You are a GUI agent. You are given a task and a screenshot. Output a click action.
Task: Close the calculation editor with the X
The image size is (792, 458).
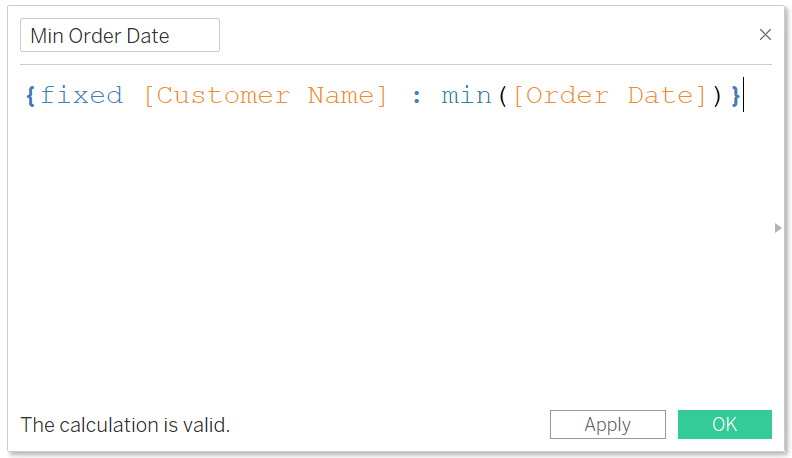(x=765, y=34)
